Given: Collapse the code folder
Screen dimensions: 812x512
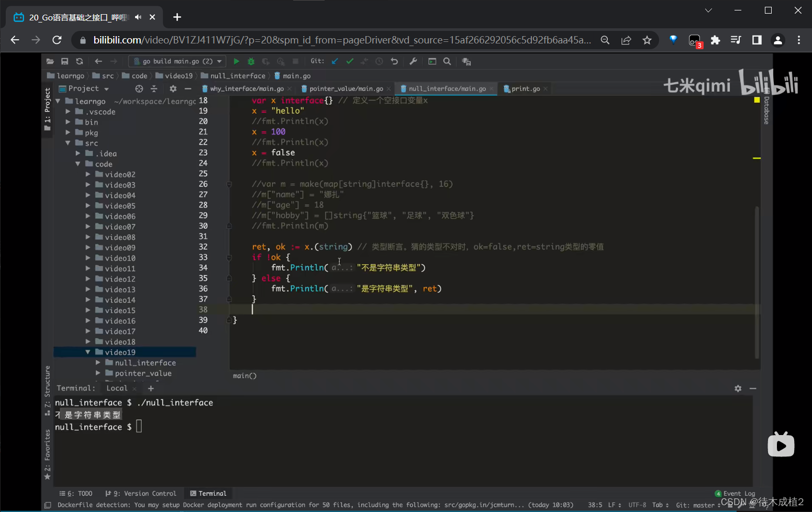Looking at the screenshot, I should point(78,164).
